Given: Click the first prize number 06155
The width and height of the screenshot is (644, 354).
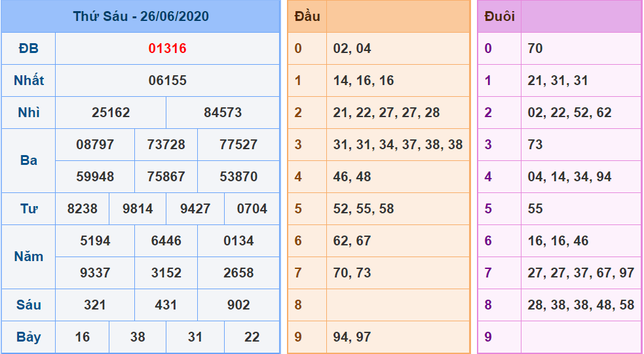Looking at the screenshot, I should (x=167, y=80).
